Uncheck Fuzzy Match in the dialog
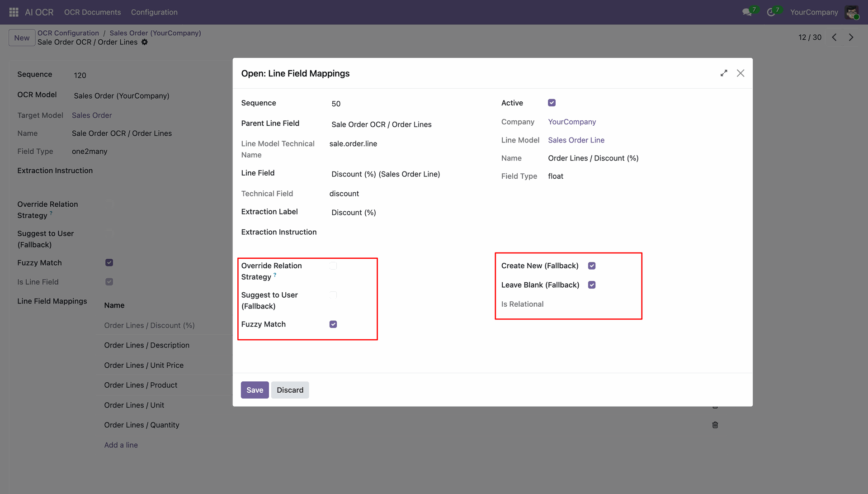868x494 pixels. coord(333,324)
